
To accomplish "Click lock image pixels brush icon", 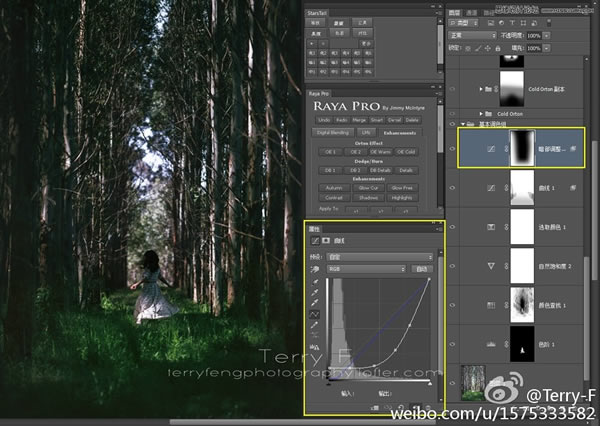I will coord(478,49).
